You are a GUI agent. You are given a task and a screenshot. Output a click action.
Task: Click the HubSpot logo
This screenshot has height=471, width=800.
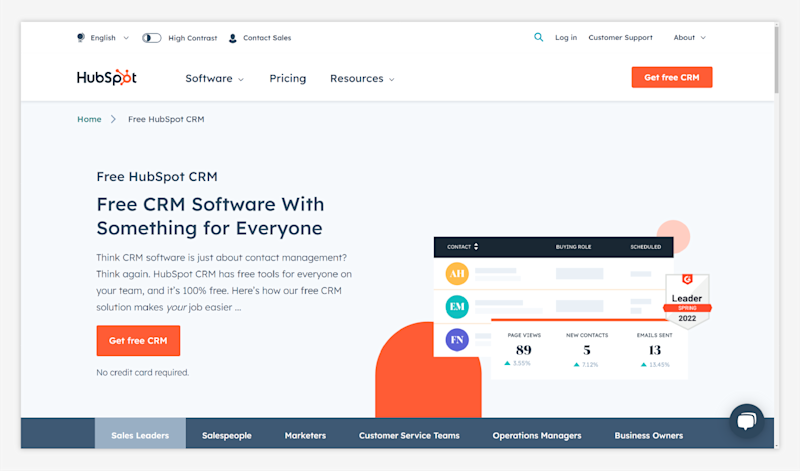[107, 78]
